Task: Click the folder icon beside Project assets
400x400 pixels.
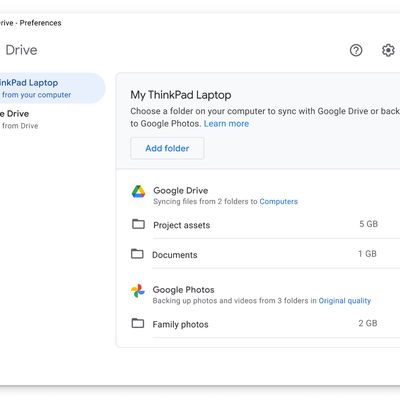Action: (x=138, y=224)
